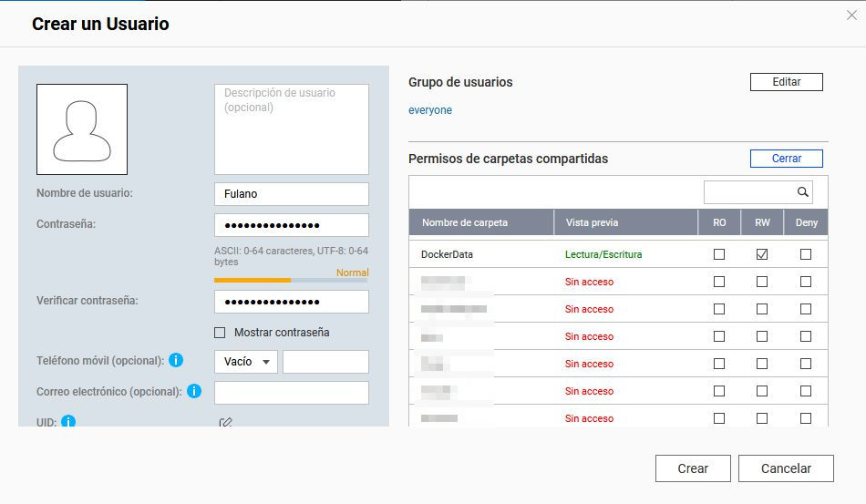Click Cerrar in shared folder permissions
Viewport: 866px width, 504px height.
pyautogui.click(x=786, y=159)
